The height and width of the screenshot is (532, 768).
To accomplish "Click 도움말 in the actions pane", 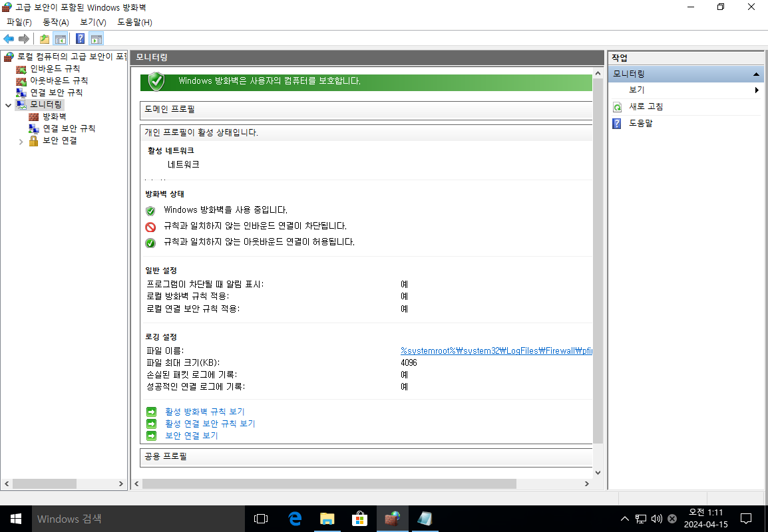I will pos(641,123).
